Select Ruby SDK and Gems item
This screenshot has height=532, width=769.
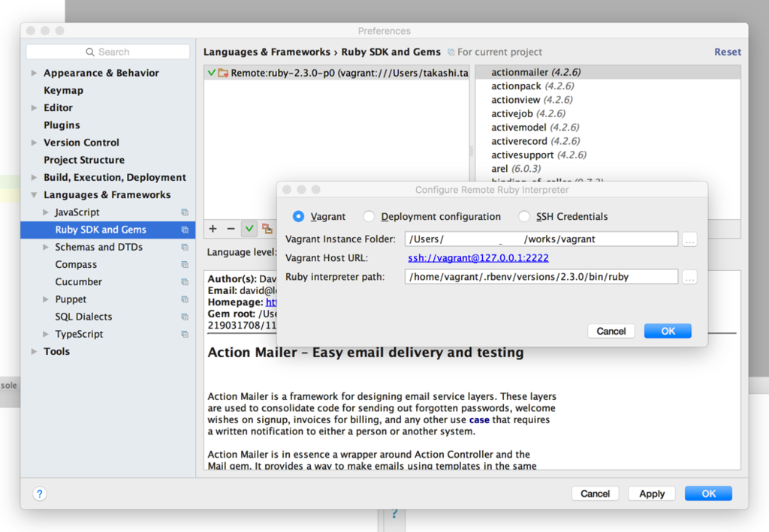108,230
